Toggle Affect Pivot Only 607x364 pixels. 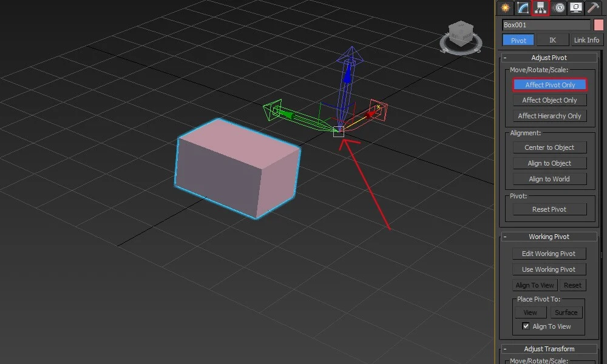click(x=550, y=85)
